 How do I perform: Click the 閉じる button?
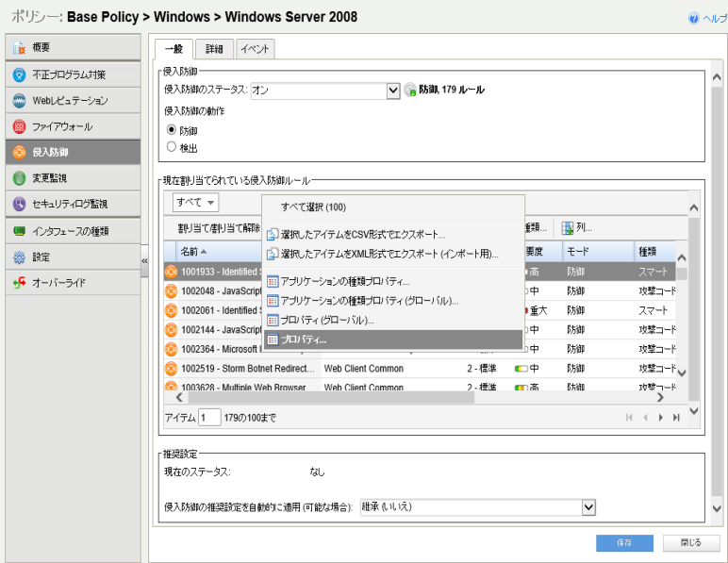tap(690, 542)
